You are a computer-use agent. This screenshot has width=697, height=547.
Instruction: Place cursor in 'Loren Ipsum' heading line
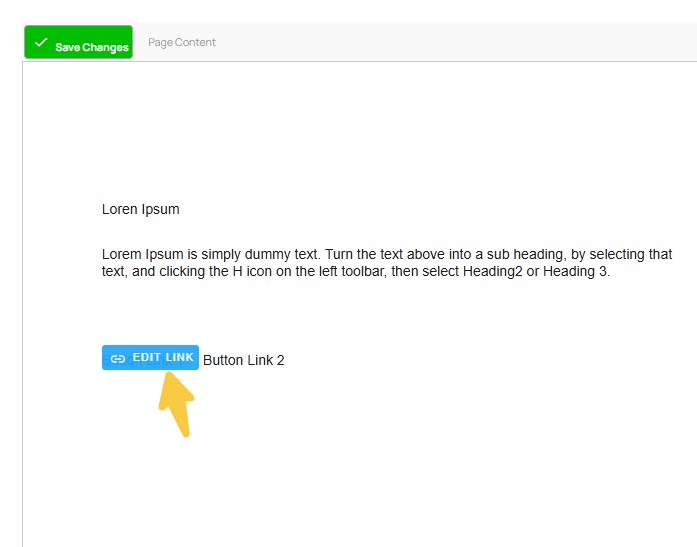pos(141,209)
